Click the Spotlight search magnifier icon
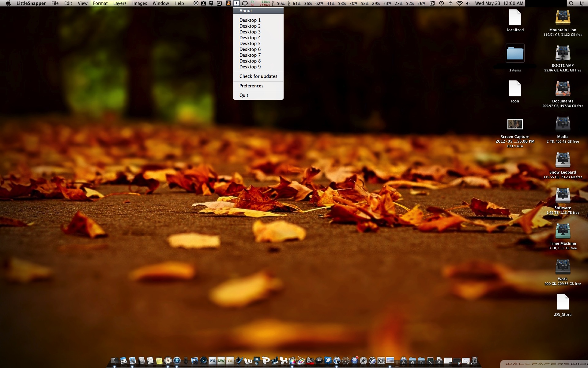 point(571,3)
